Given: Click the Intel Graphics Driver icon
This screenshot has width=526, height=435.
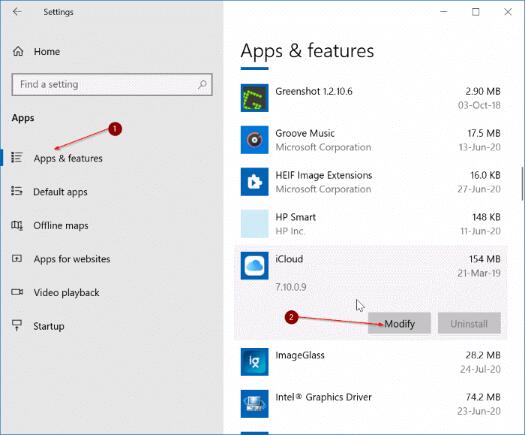Looking at the screenshot, I should [x=254, y=404].
